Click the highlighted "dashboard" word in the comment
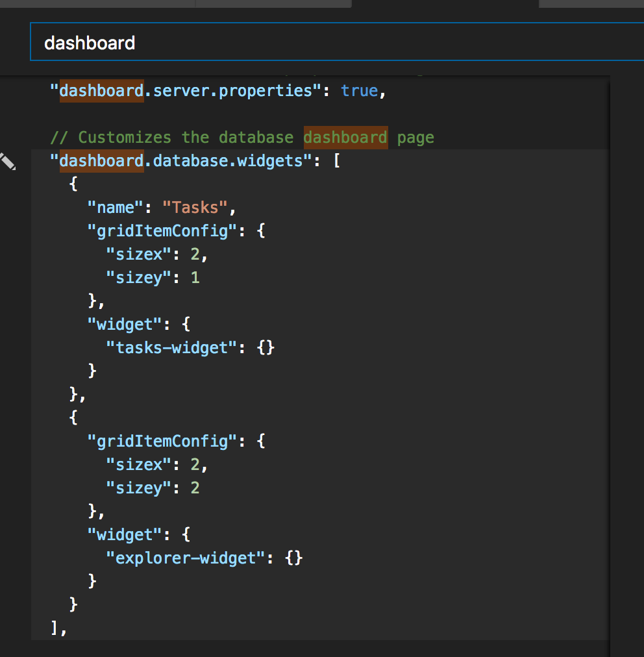Screen dimensions: 644x657 pos(345,138)
